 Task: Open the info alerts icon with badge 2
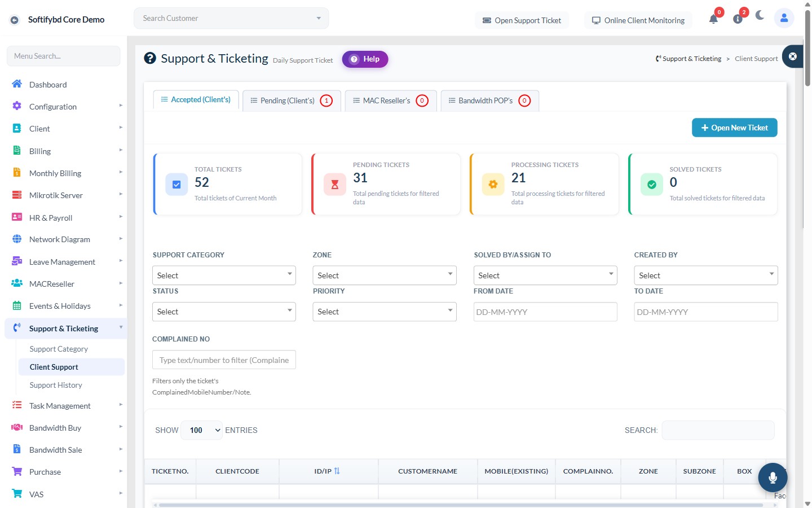pyautogui.click(x=738, y=19)
